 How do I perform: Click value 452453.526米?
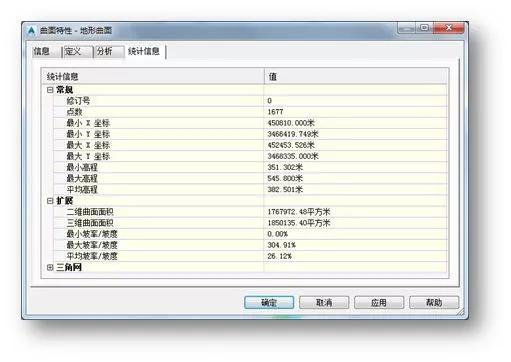[x=291, y=145]
